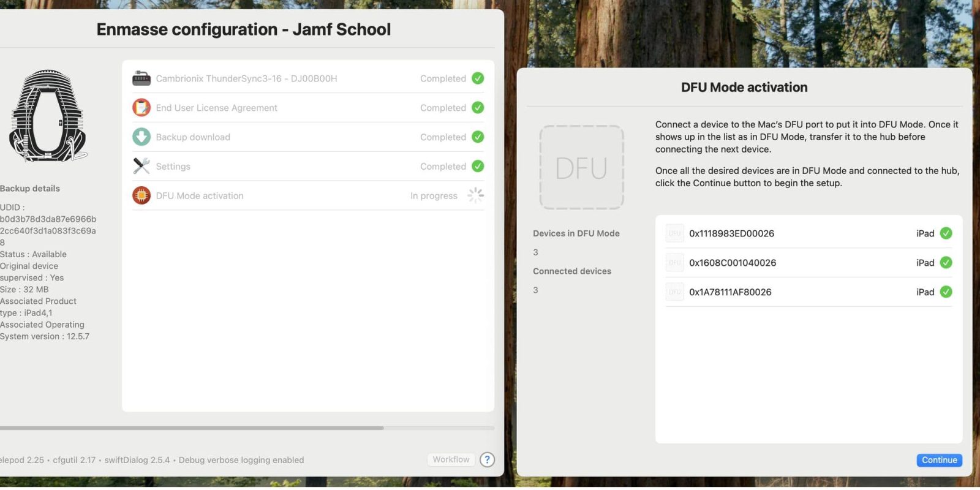Click green checkmark for device 0x1A78111AF80026
The height and width of the screenshot is (490, 980).
pyautogui.click(x=946, y=292)
